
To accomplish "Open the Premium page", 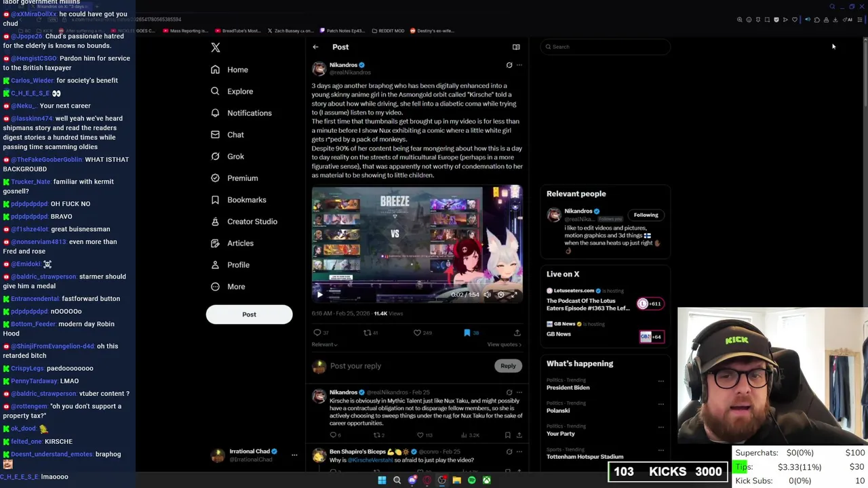I will tap(234, 178).
